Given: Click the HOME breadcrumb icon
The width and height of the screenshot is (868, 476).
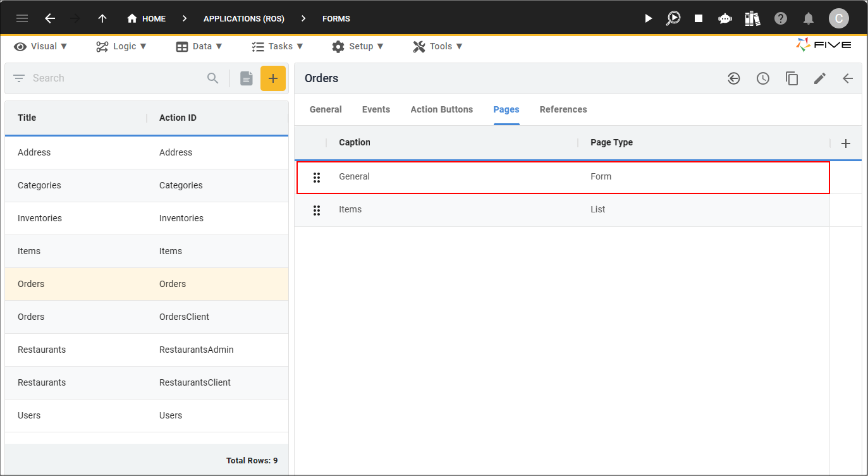Looking at the screenshot, I should pos(132,18).
